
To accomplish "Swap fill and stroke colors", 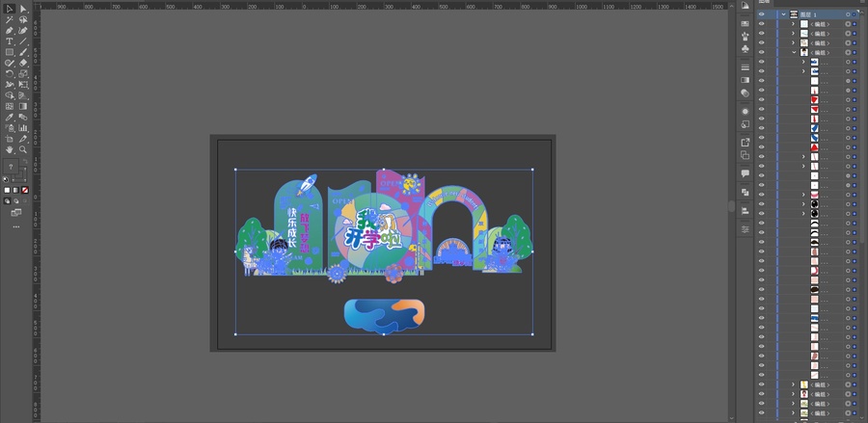I will (x=25, y=162).
